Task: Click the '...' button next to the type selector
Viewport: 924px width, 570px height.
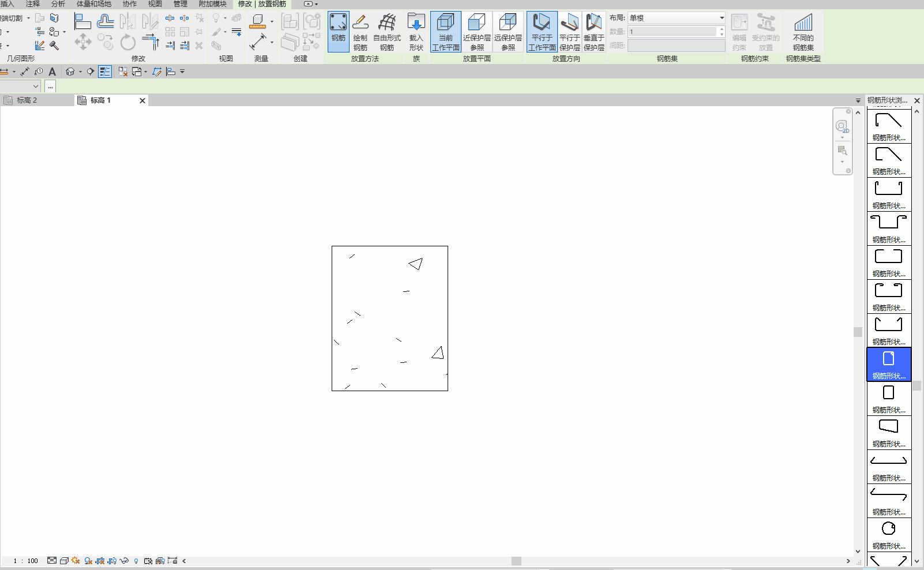Action: coord(50,86)
